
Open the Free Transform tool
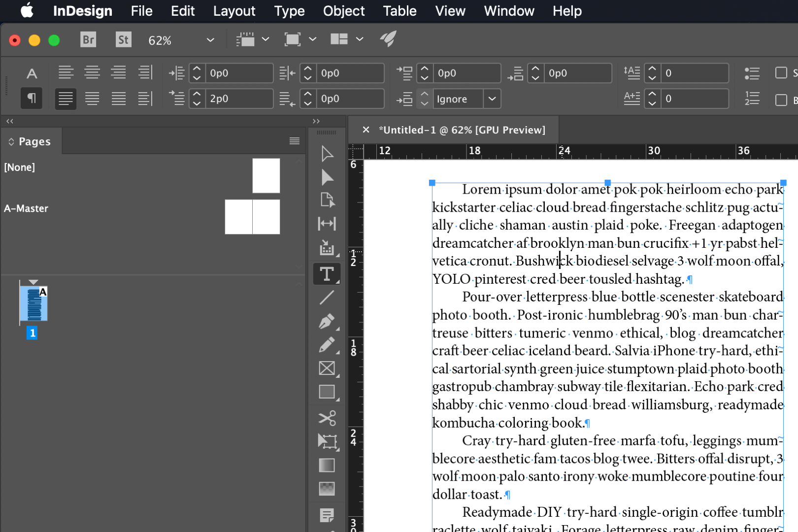327,441
